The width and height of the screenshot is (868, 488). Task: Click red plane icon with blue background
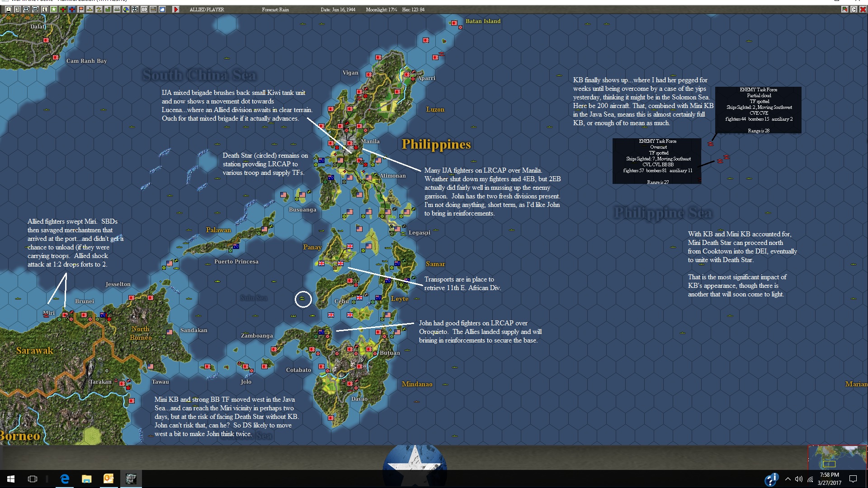pos(72,9)
